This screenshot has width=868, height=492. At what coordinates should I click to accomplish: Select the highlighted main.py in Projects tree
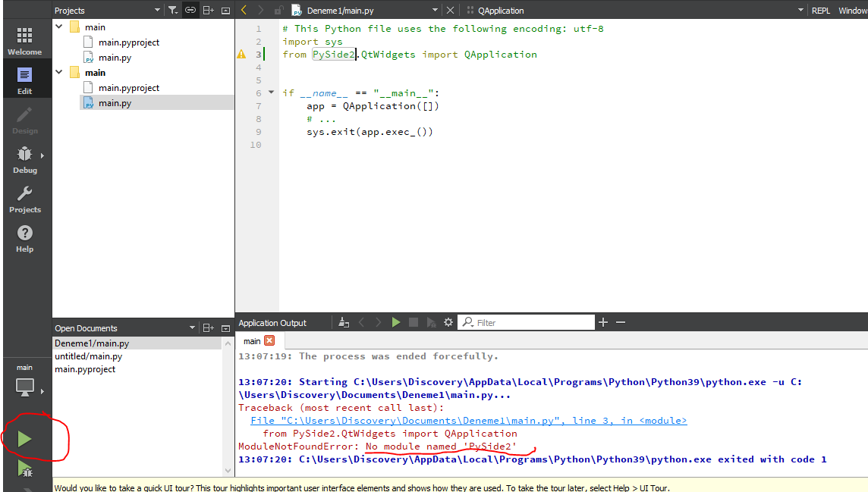[115, 103]
